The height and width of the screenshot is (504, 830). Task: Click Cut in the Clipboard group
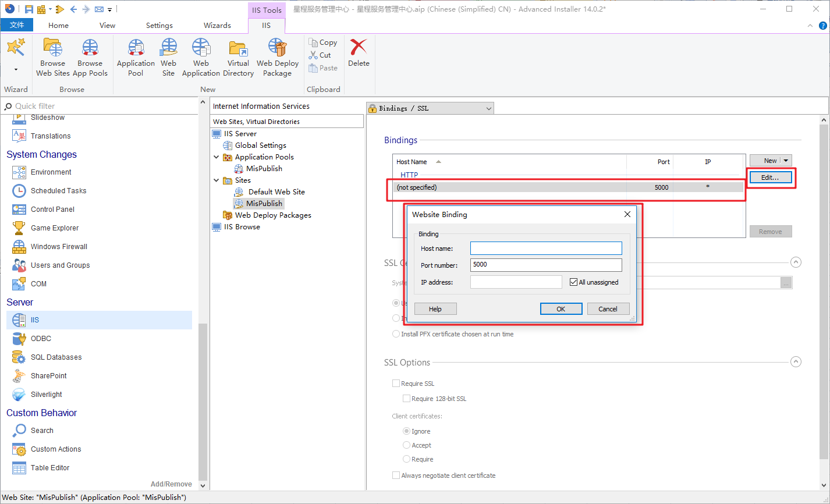pos(320,55)
